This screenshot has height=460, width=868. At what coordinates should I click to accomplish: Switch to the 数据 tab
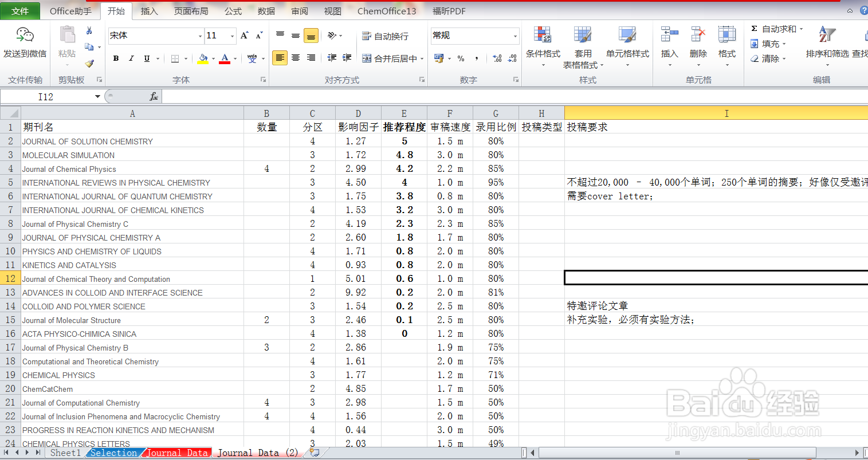[266, 11]
